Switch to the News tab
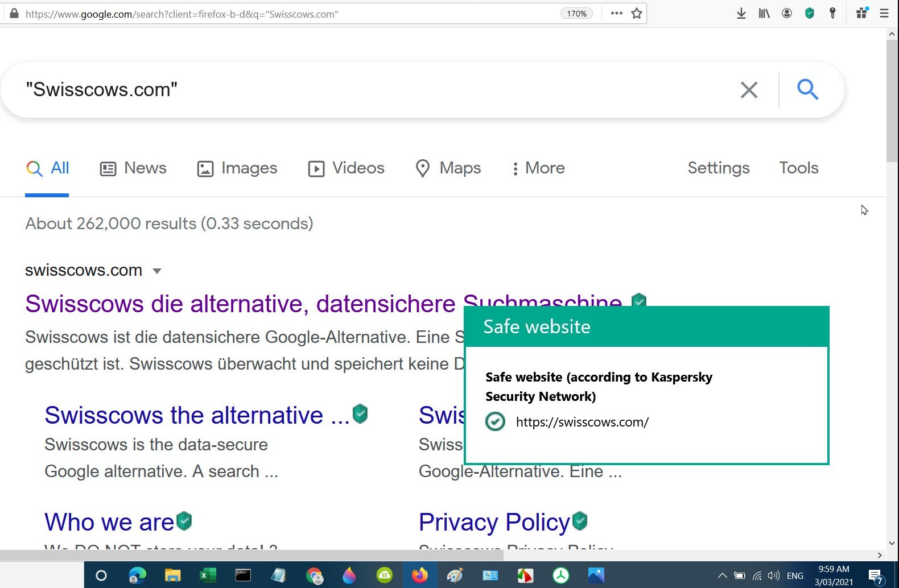 tap(133, 168)
